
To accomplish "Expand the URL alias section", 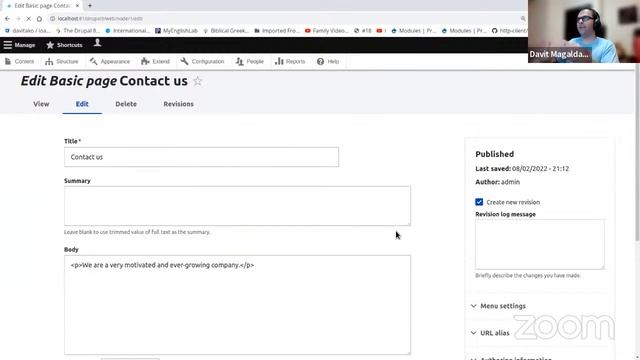I will click(490, 333).
